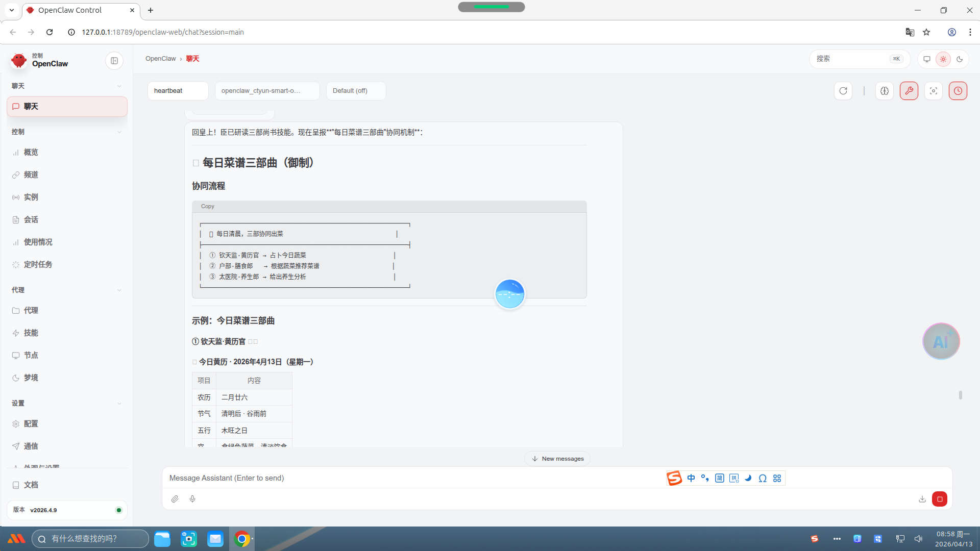Toggle Sogou punctuation mode icon
Viewport: 980px width, 551px height.
point(705,478)
